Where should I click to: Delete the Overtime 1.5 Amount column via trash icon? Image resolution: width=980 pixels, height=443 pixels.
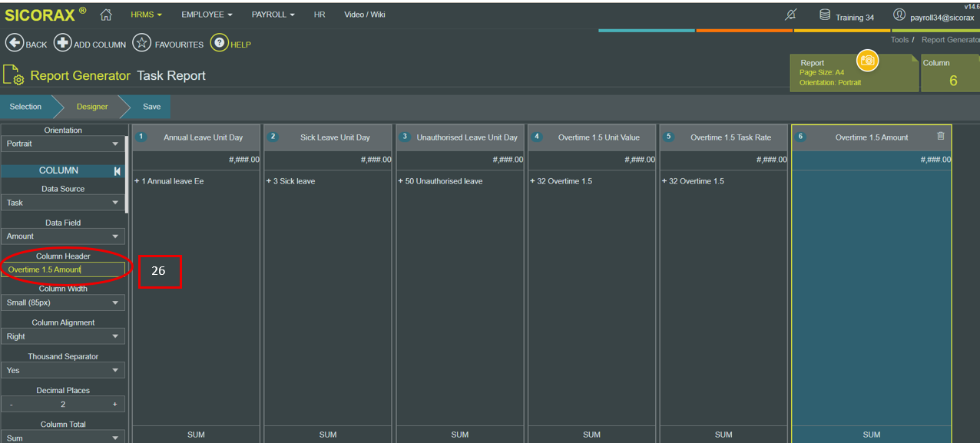pos(941,136)
